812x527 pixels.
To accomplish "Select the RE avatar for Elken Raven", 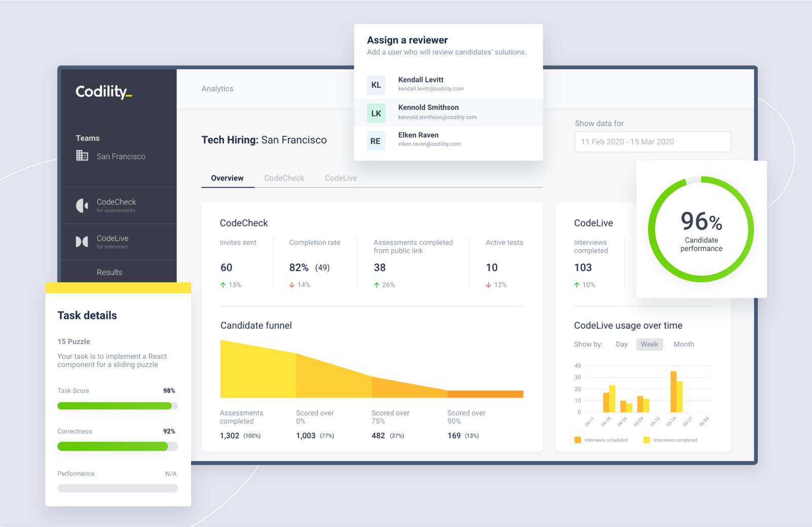I will [376, 141].
